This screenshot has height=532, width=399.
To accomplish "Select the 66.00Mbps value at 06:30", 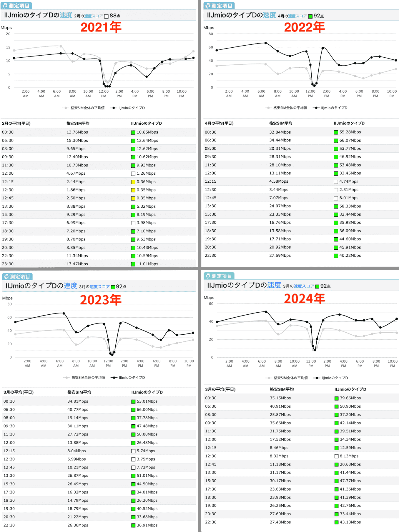I will (x=147, y=410).
